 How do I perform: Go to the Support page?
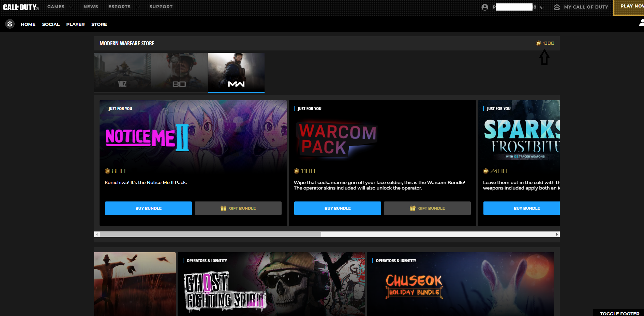point(161,7)
